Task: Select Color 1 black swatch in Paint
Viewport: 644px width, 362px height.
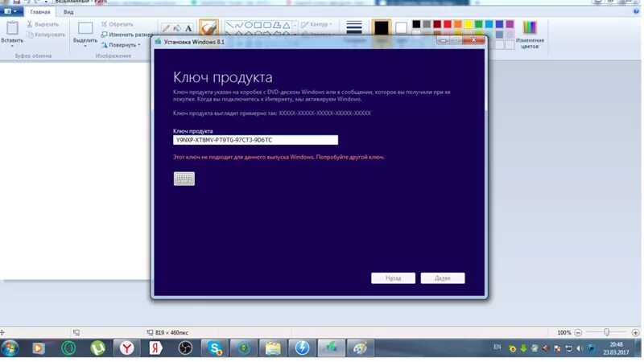Action: click(x=382, y=28)
